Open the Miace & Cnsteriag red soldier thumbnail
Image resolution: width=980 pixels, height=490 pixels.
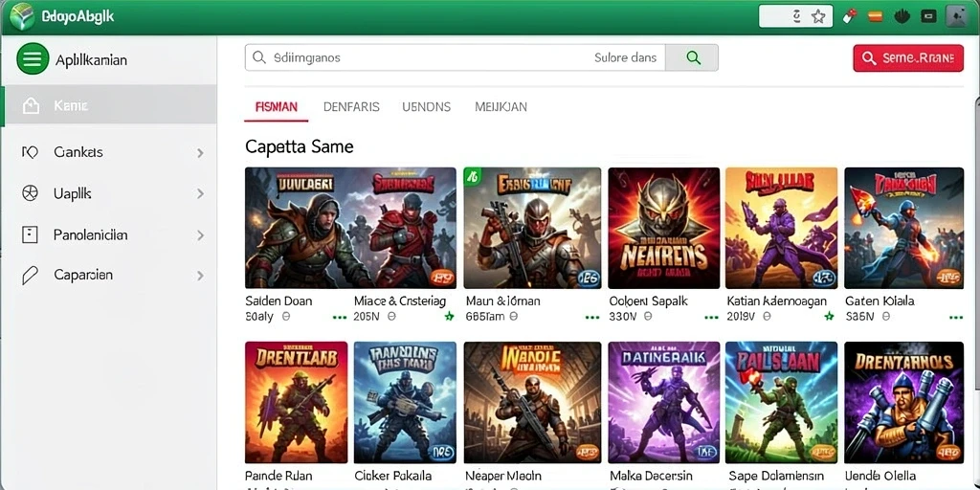tap(404, 228)
